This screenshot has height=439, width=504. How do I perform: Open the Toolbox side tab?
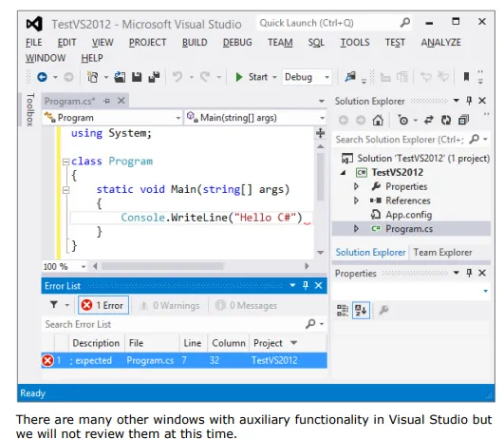point(29,110)
